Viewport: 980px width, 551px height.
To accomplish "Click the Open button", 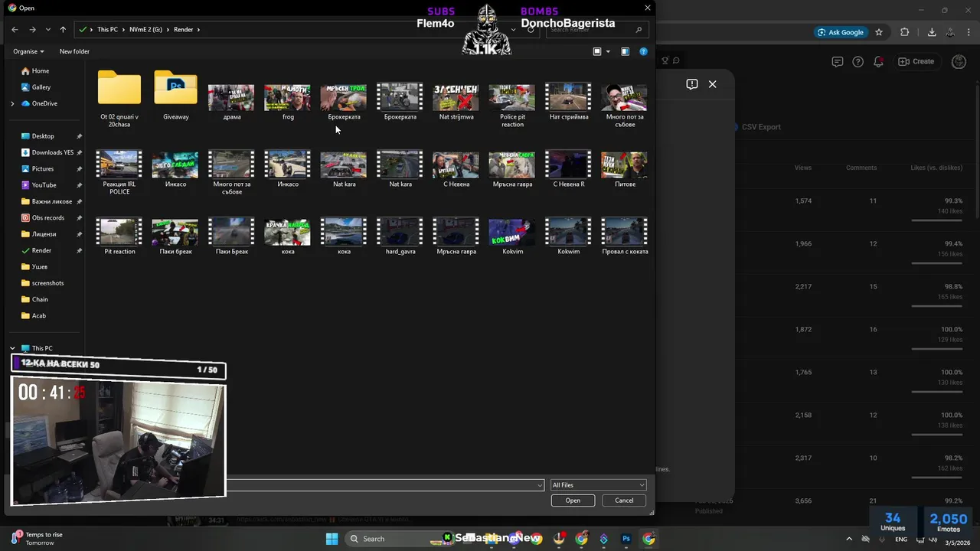I will coord(573,500).
